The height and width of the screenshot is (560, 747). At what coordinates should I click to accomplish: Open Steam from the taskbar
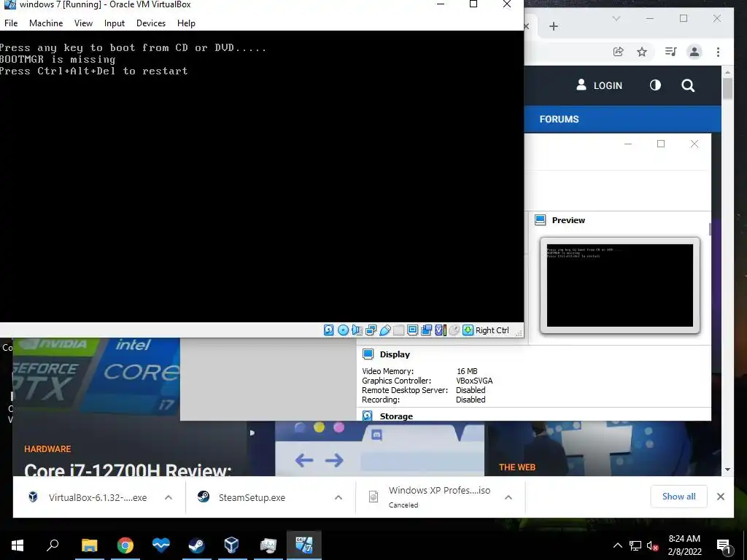[196, 545]
